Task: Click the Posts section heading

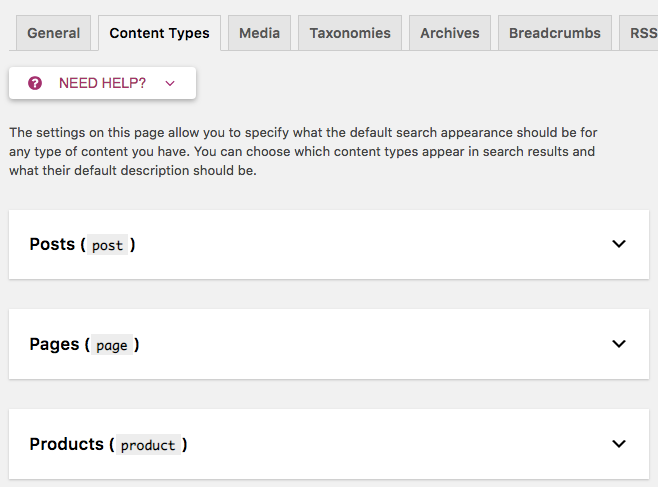Action: (x=52, y=244)
